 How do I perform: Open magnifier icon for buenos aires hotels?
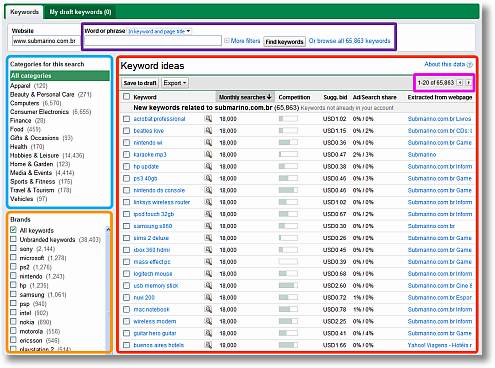[208, 345]
